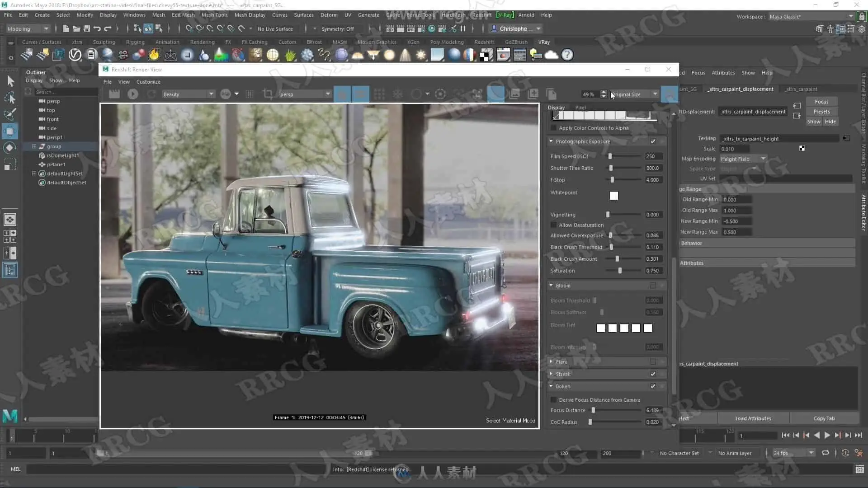Open the Map Encoding Height Field dropdown

point(743,159)
